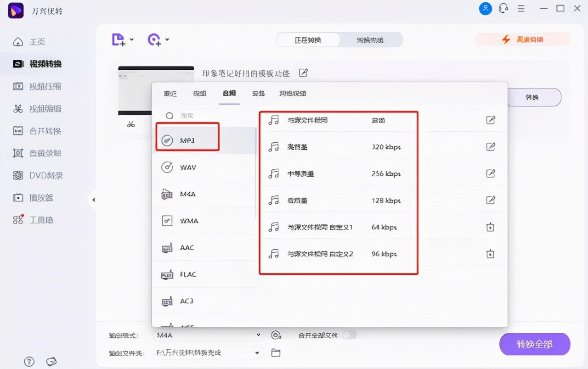Open customer support via the headset icon
The image size is (588, 369).
(x=503, y=8)
